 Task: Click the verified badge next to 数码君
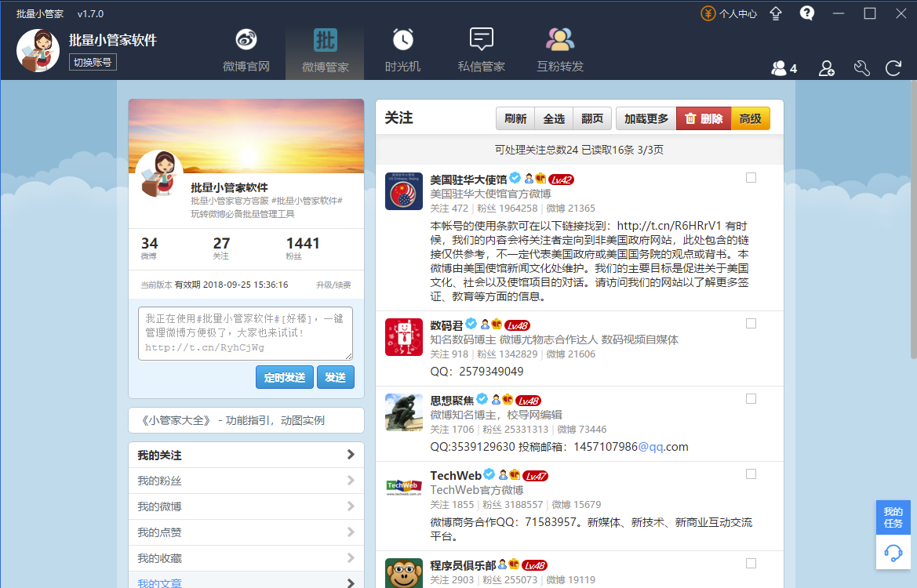point(471,324)
